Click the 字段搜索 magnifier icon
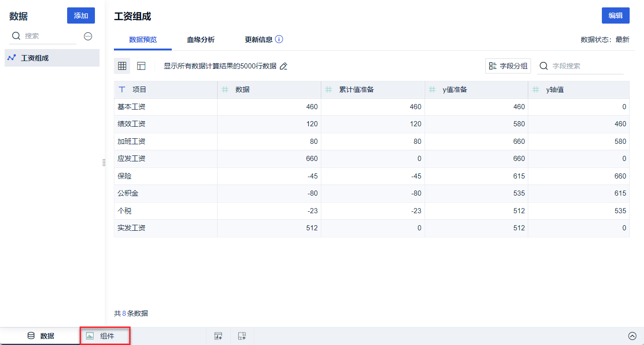 point(544,66)
